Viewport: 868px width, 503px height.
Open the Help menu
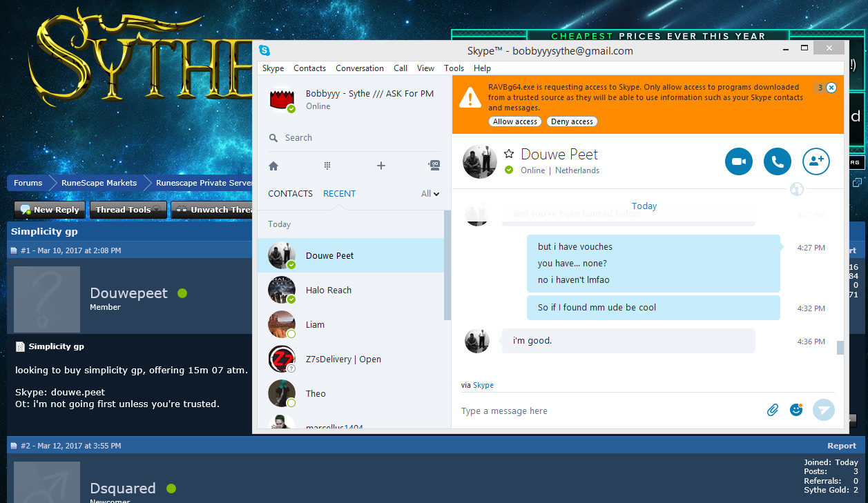482,68
